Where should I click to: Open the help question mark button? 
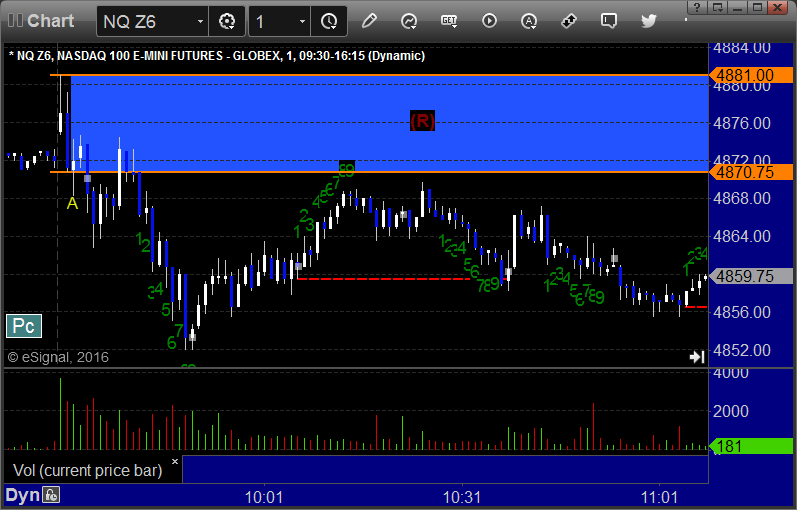tap(697, 7)
